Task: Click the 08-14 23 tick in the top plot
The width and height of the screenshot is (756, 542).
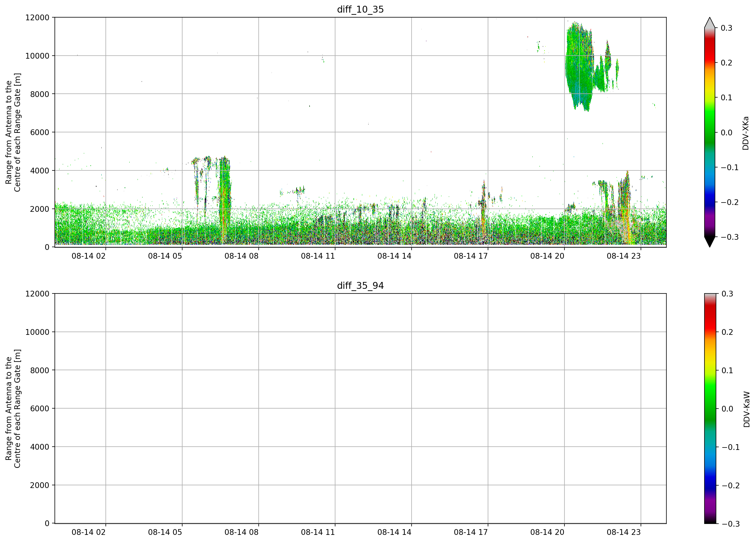Action: click(624, 256)
